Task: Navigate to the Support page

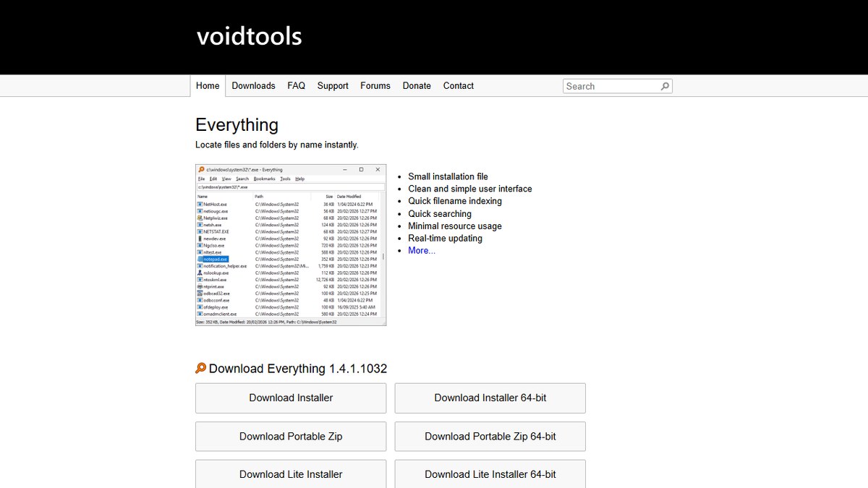Action: tap(333, 85)
